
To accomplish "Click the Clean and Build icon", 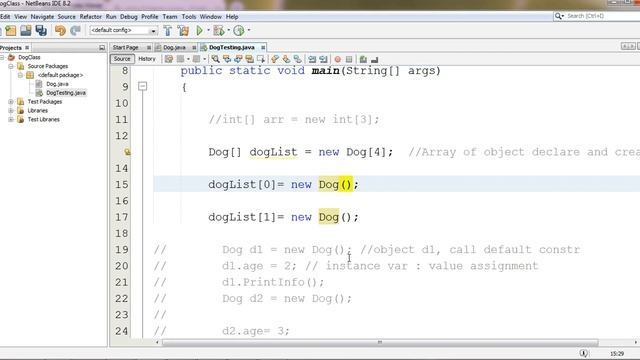I will pos(183,31).
